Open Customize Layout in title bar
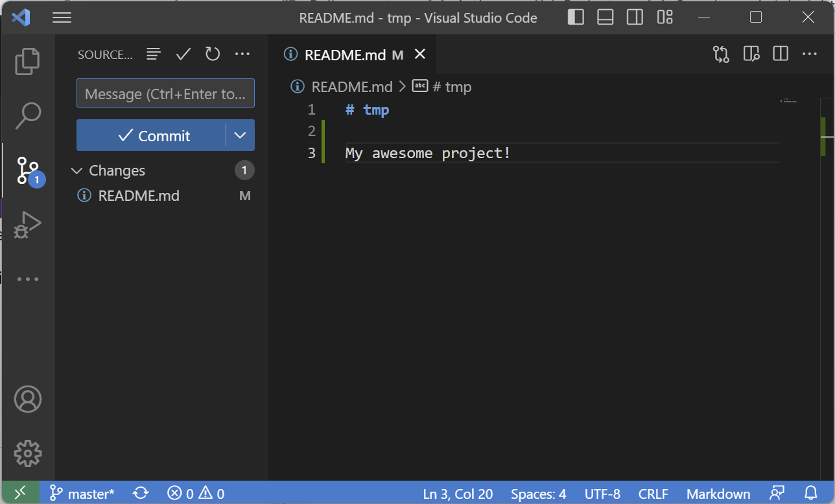This screenshot has height=504, width=835. point(665,17)
